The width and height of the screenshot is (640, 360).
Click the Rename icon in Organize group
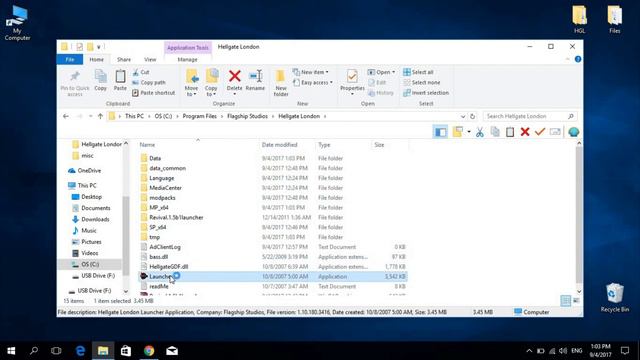(256, 76)
